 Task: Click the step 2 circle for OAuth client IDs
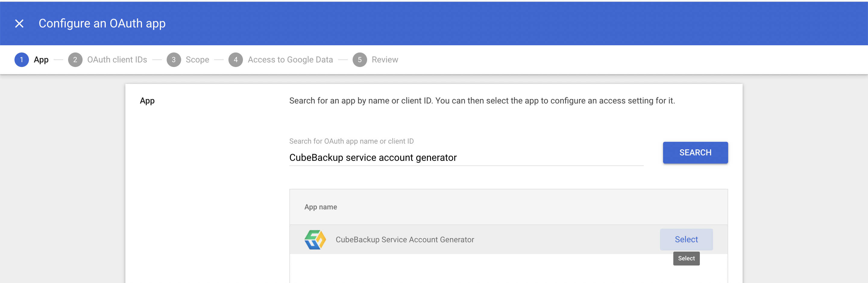tap(75, 60)
